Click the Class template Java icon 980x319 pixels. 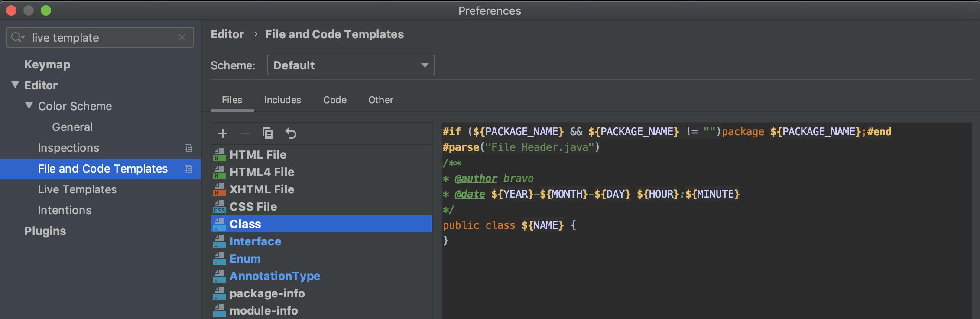click(x=220, y=224)
